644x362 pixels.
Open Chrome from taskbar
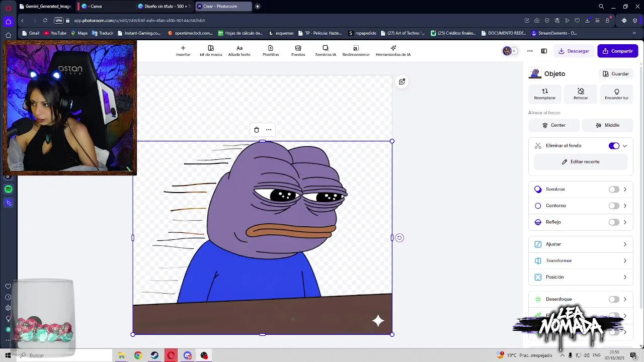click(138, 355)
